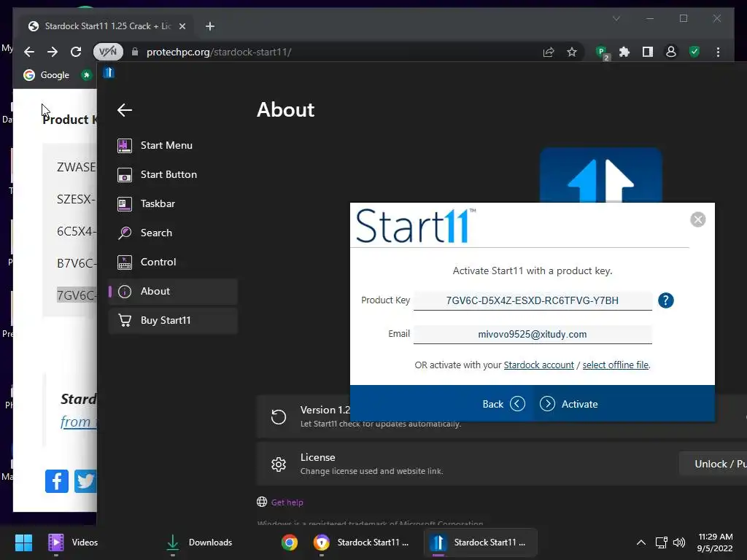Click the Unlock / Purchase license button
Image resolution: width=747 pixels, height=560 pixels.
(713, 464)
